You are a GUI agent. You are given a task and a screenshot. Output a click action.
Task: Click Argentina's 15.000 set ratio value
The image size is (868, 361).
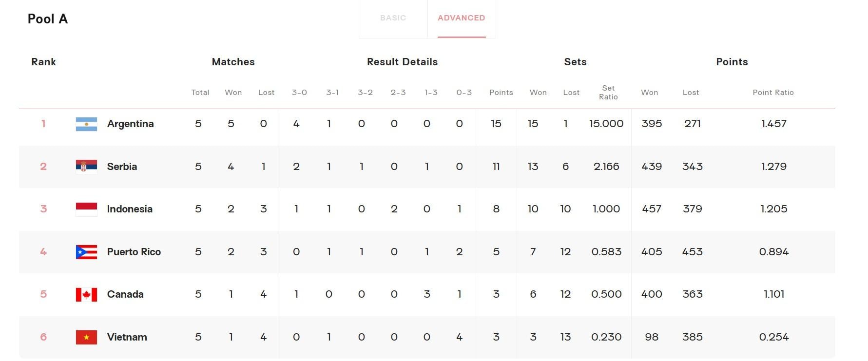pos(606,124)
